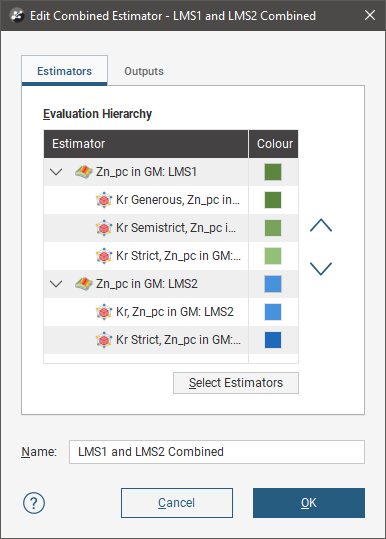Collapse the Zn_pc in GM: LMS2 group

pos(56,284)
